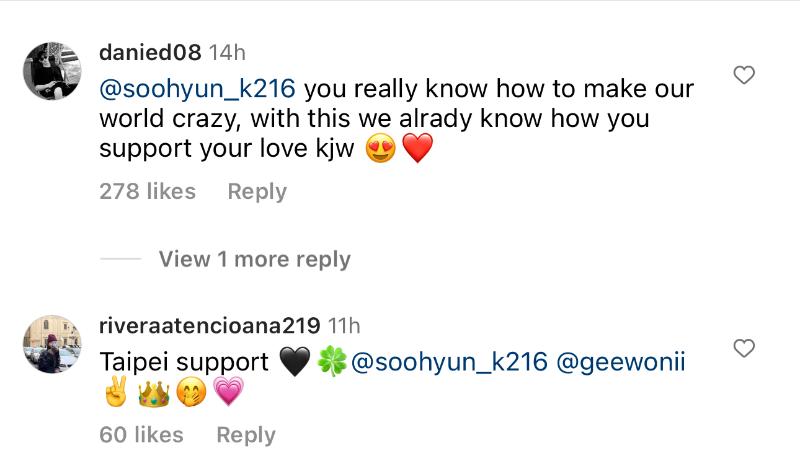This screenshot has width=800, height=469.
Task: Show who gave the 278 likes
Action: [147, 191]
